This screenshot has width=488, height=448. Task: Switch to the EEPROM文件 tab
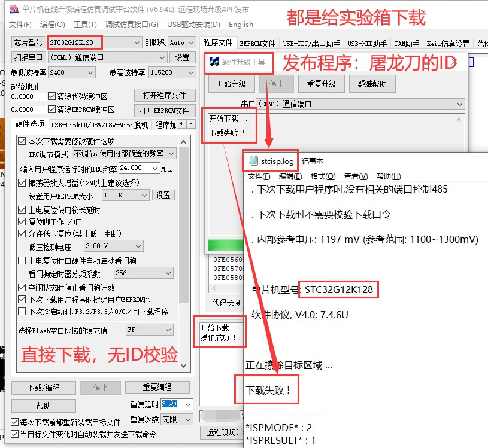point(257,44)
